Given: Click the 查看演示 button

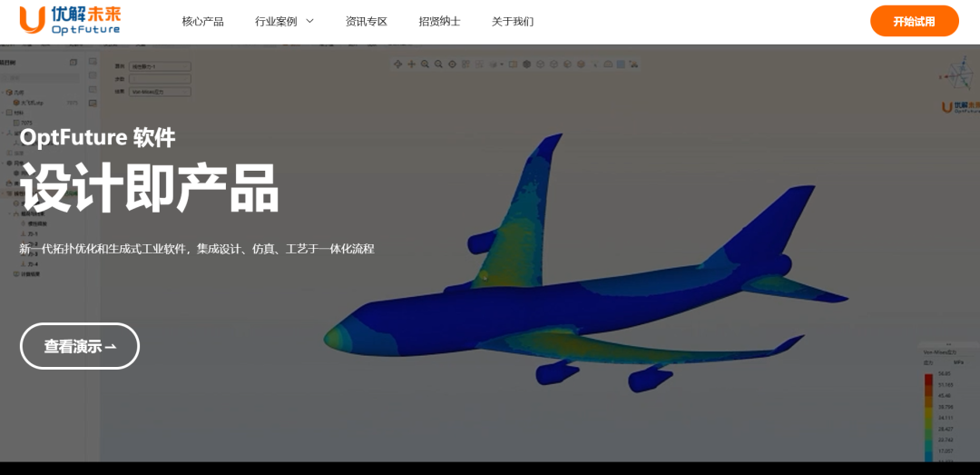Looking at the screenshot, I should (79, 346).
